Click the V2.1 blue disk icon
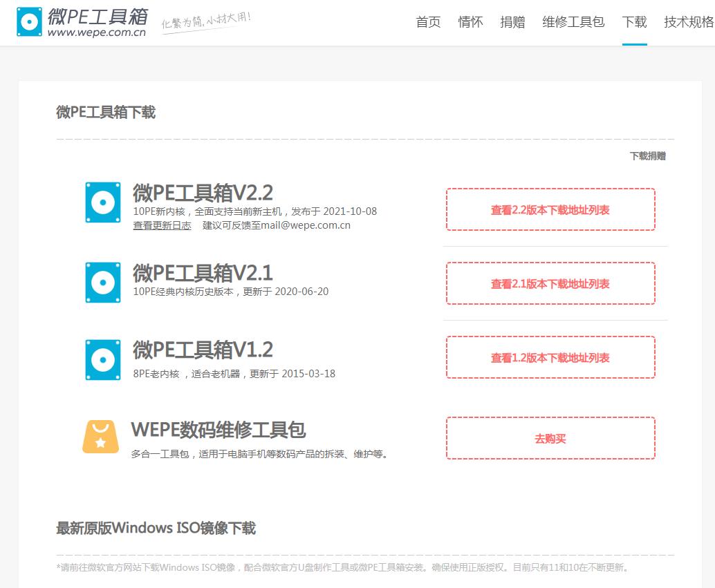715x588 pixels. coord(102,283)
